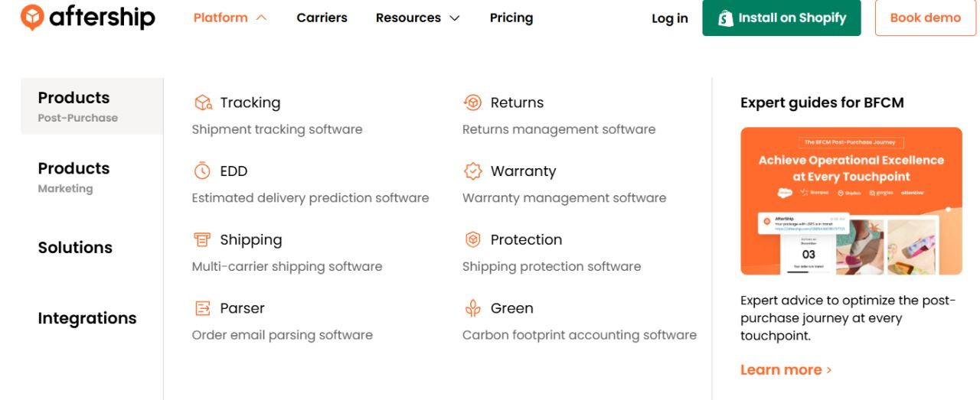This screenshot has height=400, width=980.
Task: Follow the Learn more link
Action: click(786, 370)
